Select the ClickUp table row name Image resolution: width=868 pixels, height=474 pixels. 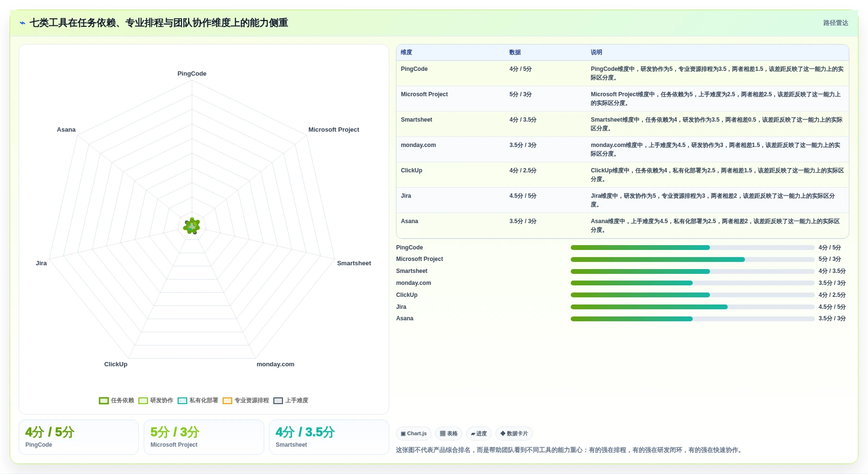pyautogui.click(x=412, y=170)
